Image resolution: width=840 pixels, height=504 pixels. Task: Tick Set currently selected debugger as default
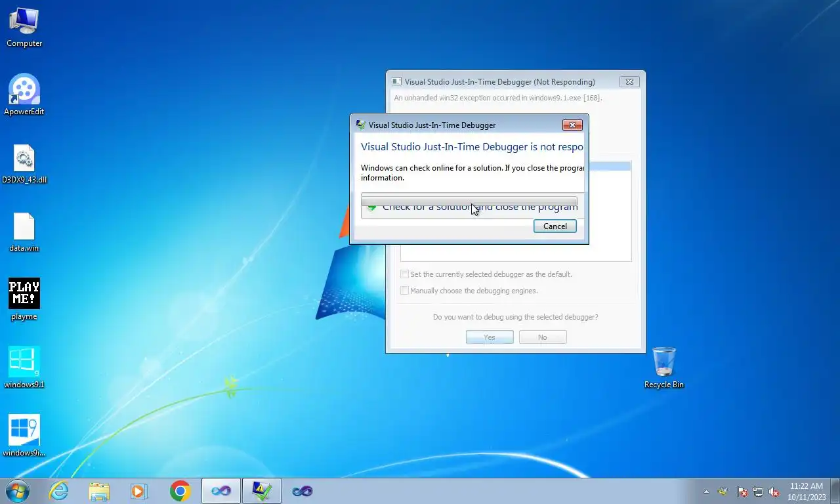coord(405,274)
